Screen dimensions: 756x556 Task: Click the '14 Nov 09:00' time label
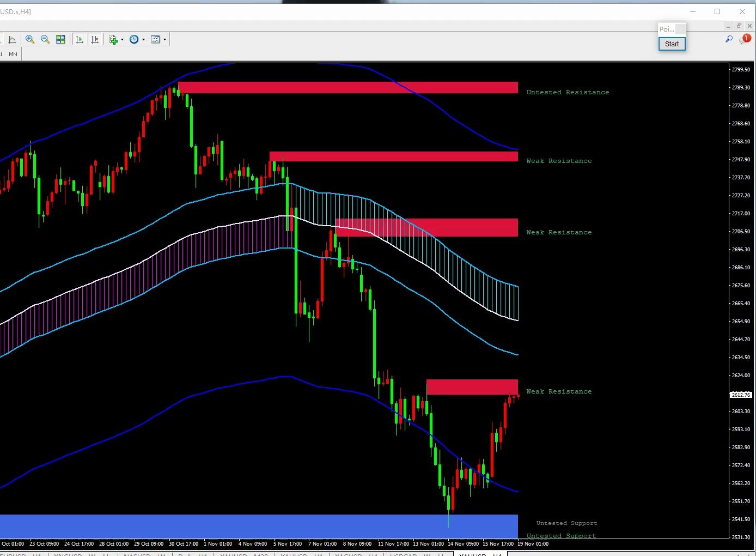pyautogui.click(x=463, y=544)
